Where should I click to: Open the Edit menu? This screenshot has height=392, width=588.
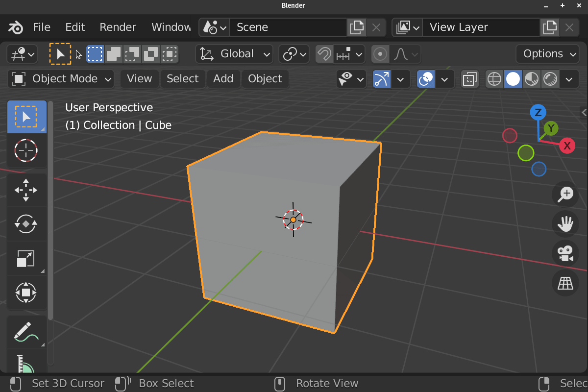pos(75,27)
